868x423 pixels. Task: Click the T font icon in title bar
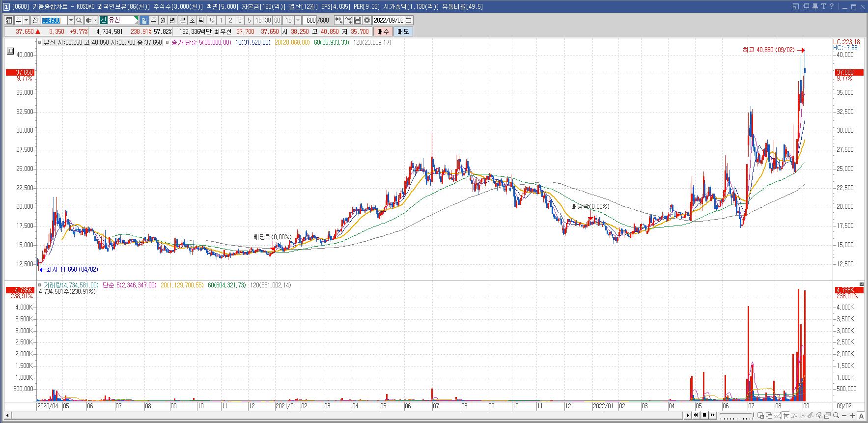[824, 6]
